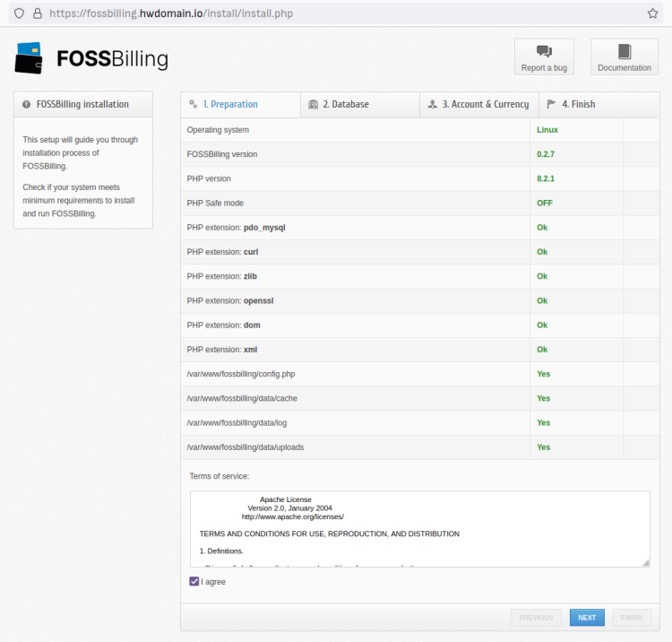Switch to 3. Account & Currency tab
This screenshot has height=642, width=672.
pyautogui.click(x=479, y=104)
